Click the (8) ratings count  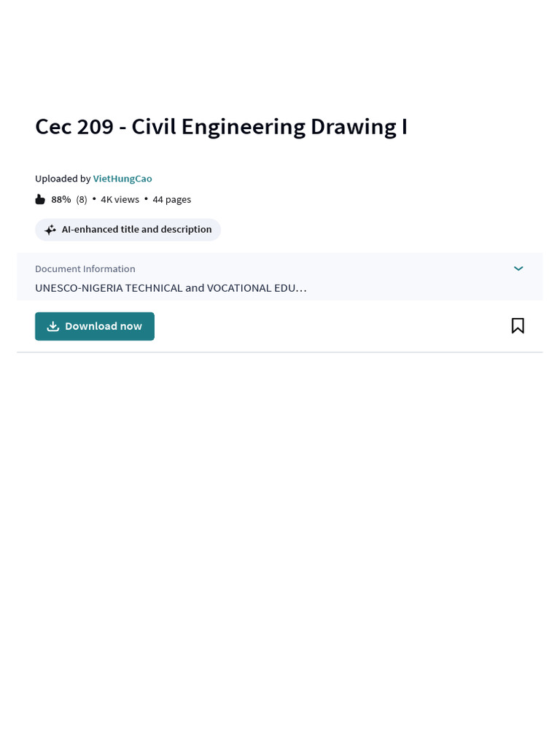click(82, 199)
